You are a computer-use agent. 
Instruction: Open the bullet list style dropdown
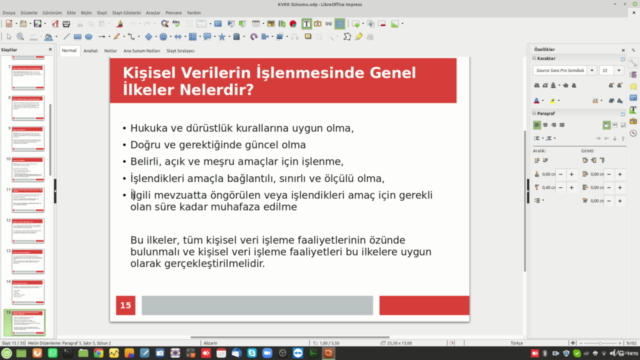pyautogui.click(x=543, y=138)
